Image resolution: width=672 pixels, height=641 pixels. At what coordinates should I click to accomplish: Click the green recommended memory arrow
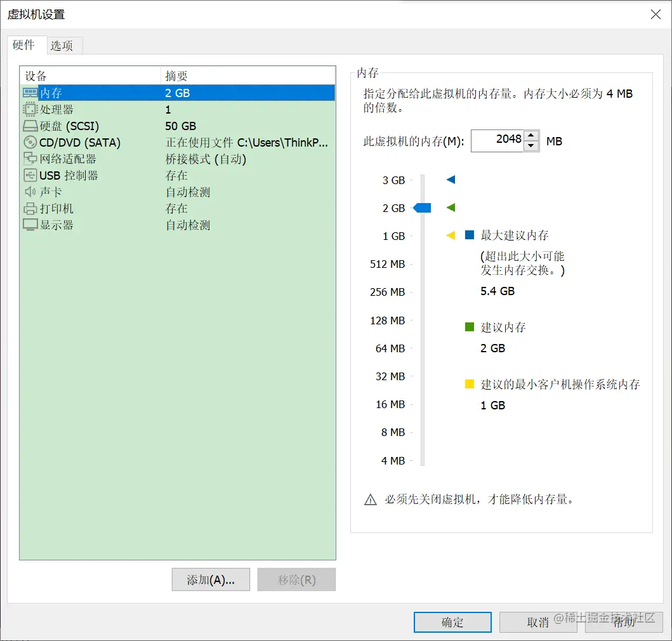click(451, 208)
